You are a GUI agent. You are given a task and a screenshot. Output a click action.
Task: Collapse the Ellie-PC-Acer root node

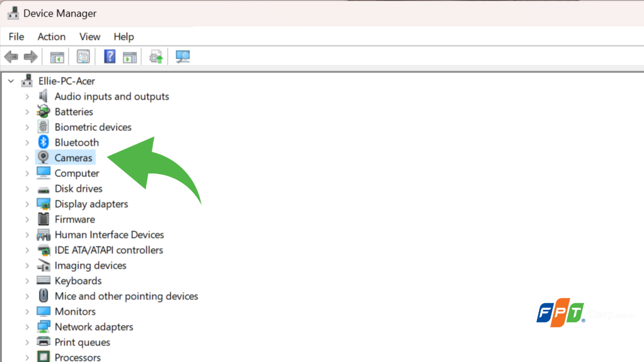[x=11, y=81]
